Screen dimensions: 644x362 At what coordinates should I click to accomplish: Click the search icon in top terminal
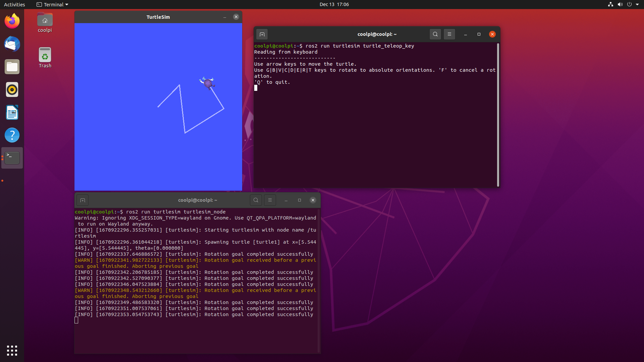(435, 34)
